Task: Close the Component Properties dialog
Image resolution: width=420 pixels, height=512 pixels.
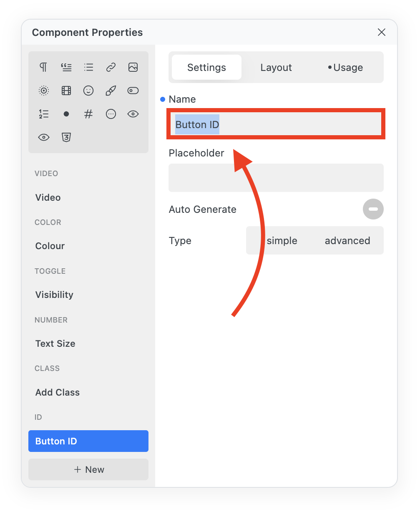Action: 381,33
